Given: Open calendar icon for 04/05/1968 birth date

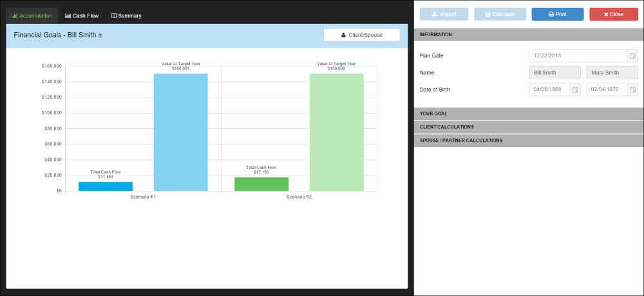Looking at the screenshot, I should point(575,89).
